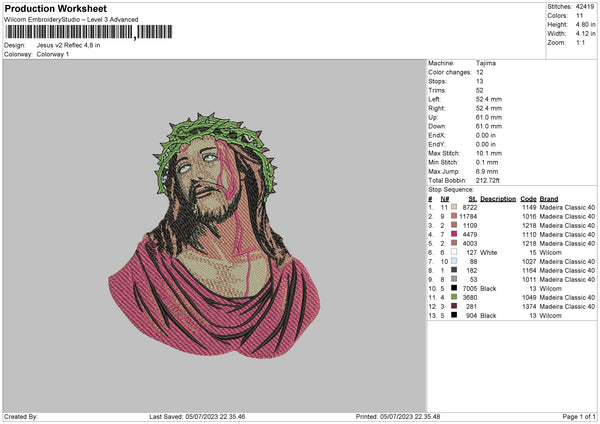Select code 1374 in the stop sequence
The image size is (600, 424).
529,307
